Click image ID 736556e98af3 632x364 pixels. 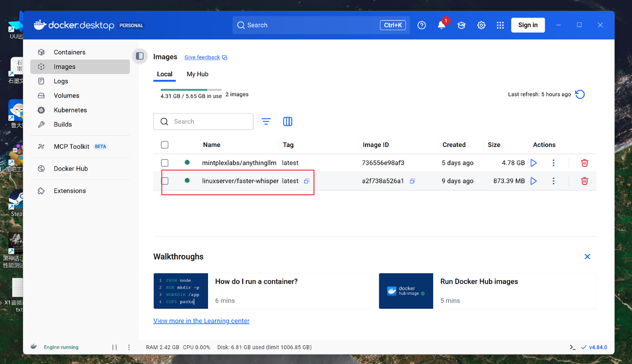[383, 163]
